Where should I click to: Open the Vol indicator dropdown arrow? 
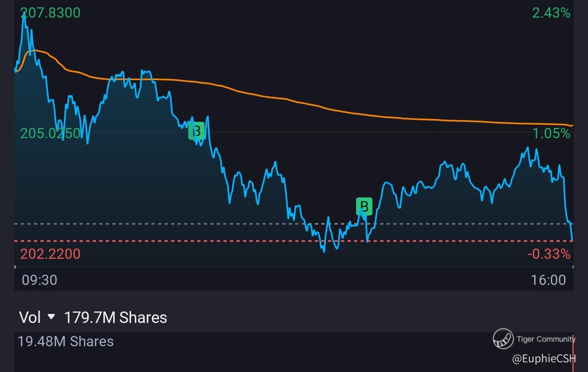[x=51, y=317]
